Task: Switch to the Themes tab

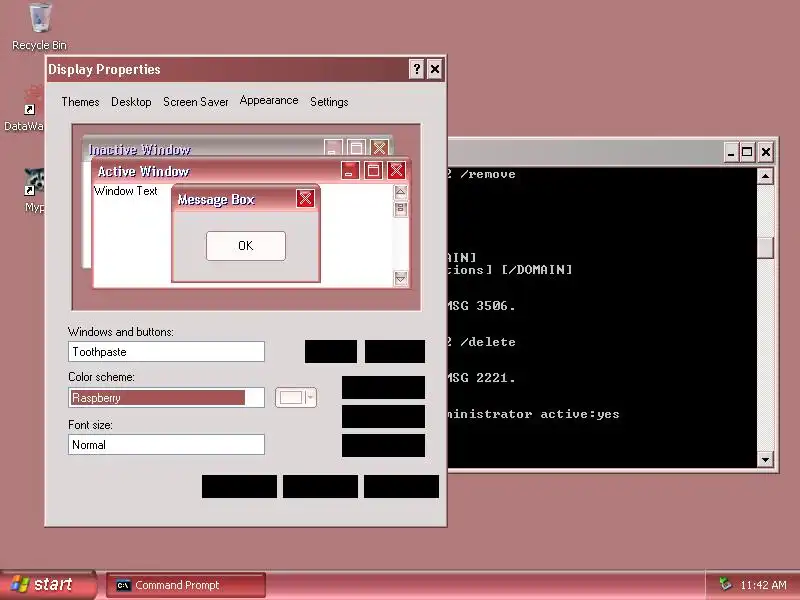Action: [x=80, y=102]
